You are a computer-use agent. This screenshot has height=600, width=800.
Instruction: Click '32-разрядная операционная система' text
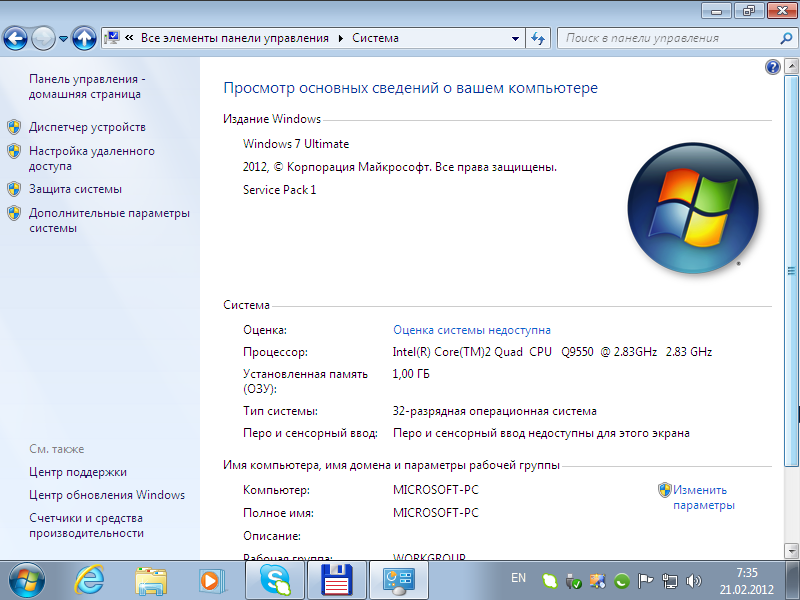pos(494,411)
